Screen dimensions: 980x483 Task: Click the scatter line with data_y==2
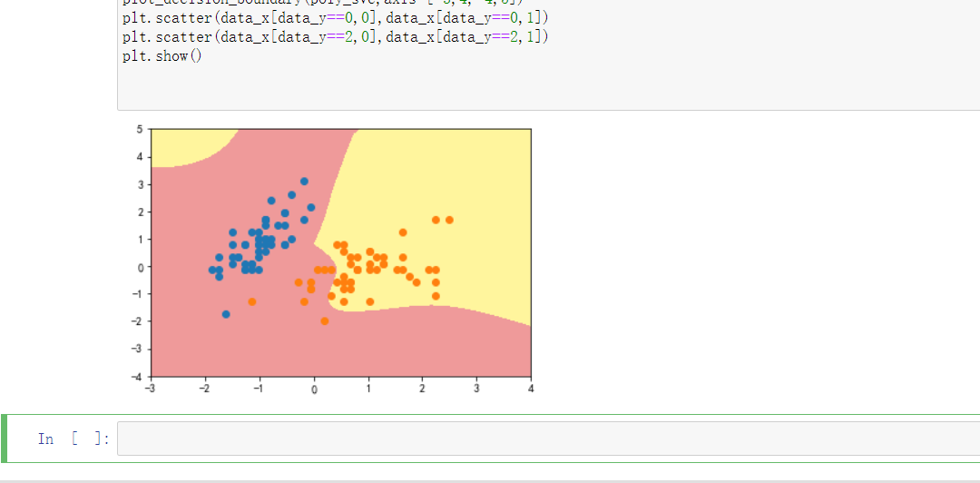[x=336, y=37]
